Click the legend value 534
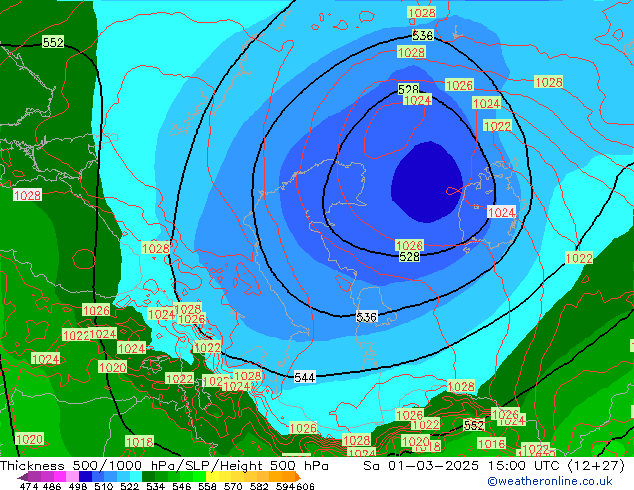 point(155,486)
